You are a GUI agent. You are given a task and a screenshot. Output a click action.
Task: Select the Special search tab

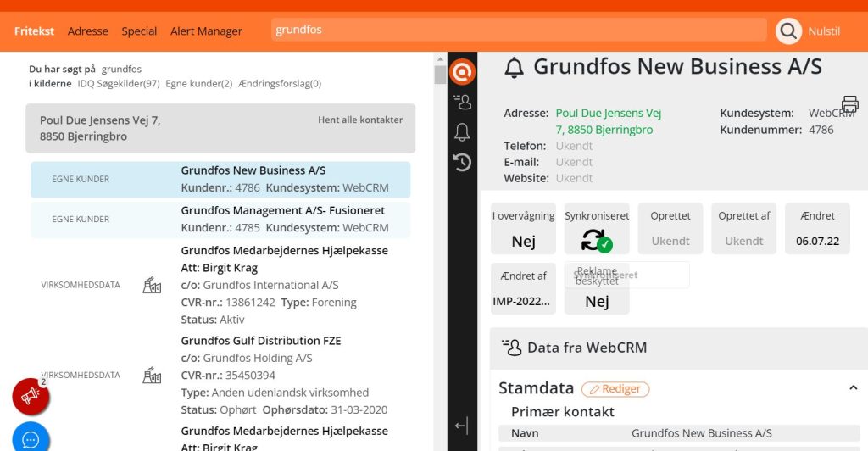139,31
